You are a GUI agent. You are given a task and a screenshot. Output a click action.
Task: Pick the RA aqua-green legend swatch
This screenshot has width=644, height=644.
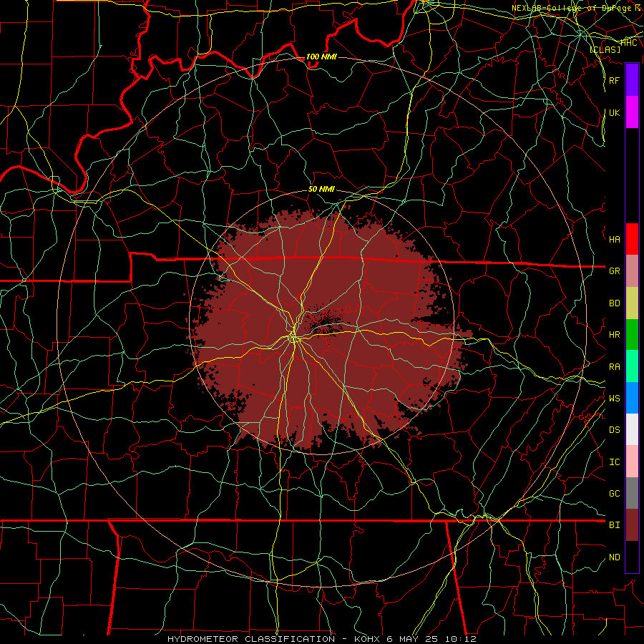click(632, 366)
